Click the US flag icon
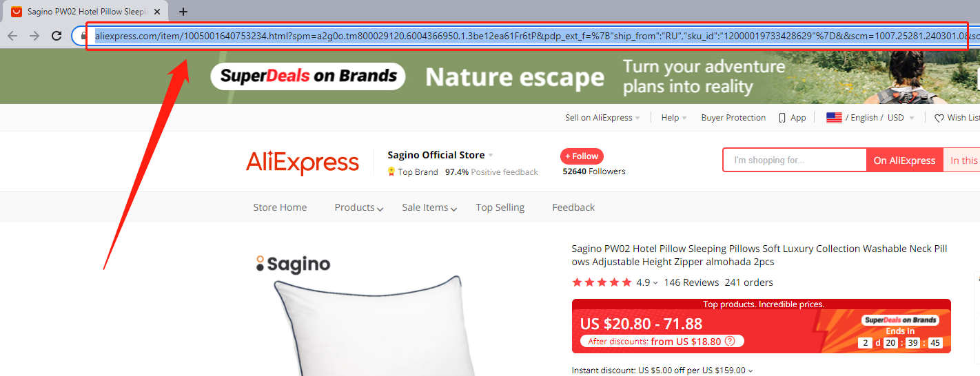The width and height of the screenshot is (980, 376). click(834, 118)
